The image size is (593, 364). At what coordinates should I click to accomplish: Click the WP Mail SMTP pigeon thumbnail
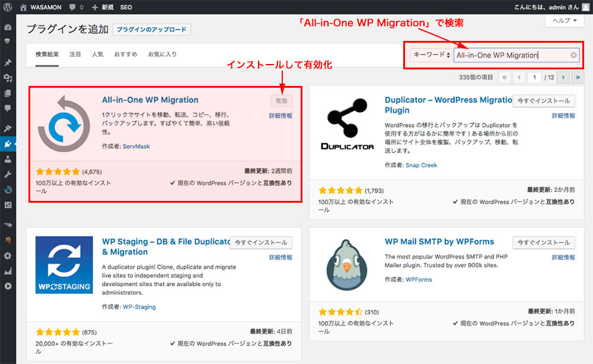pos(347,265)
